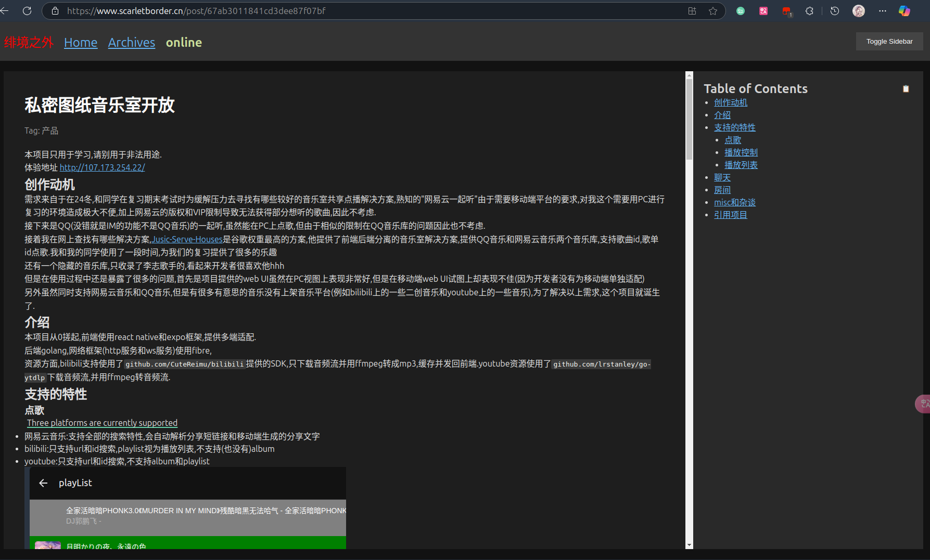Click the article vertical scrollbar thumb
930x560 pixels.
coord(689,119)
